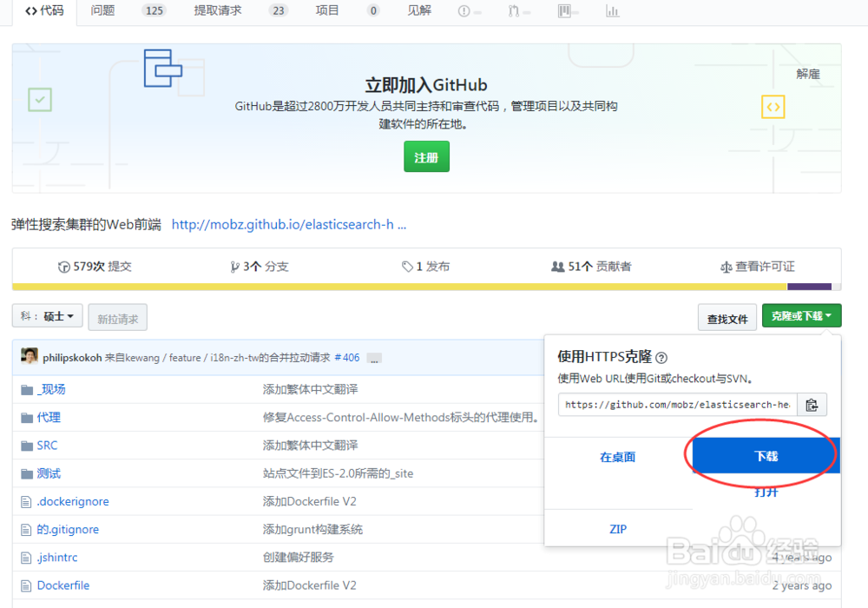Click file icon beside 的.gitignore

coord(26,530)
